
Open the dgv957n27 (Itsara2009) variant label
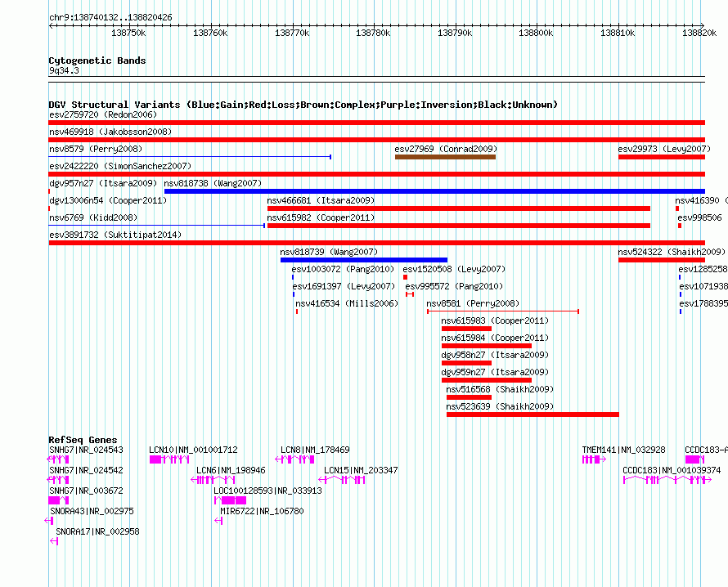tap(103, 183)
